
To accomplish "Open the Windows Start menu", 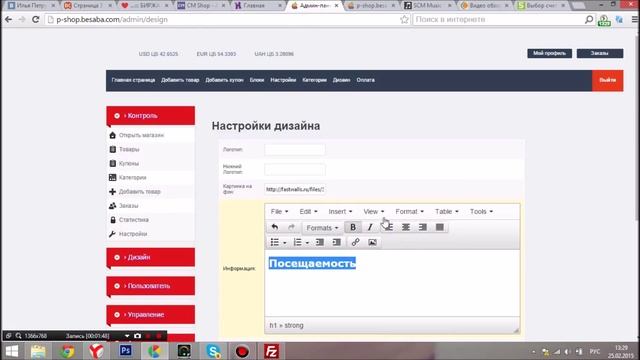I will coord(11,351).
